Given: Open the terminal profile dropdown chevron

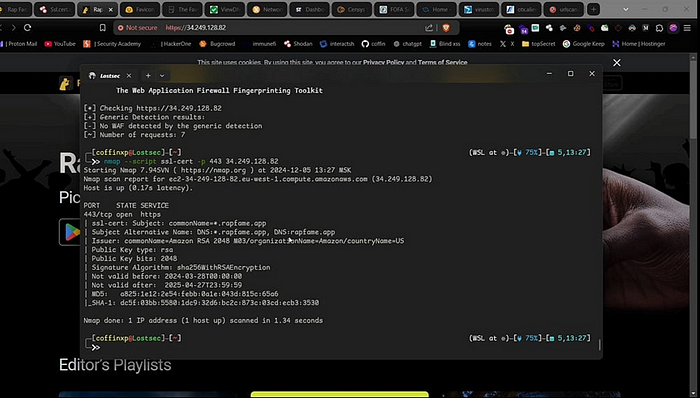Looking at the screenshot, I should [162, 76].
